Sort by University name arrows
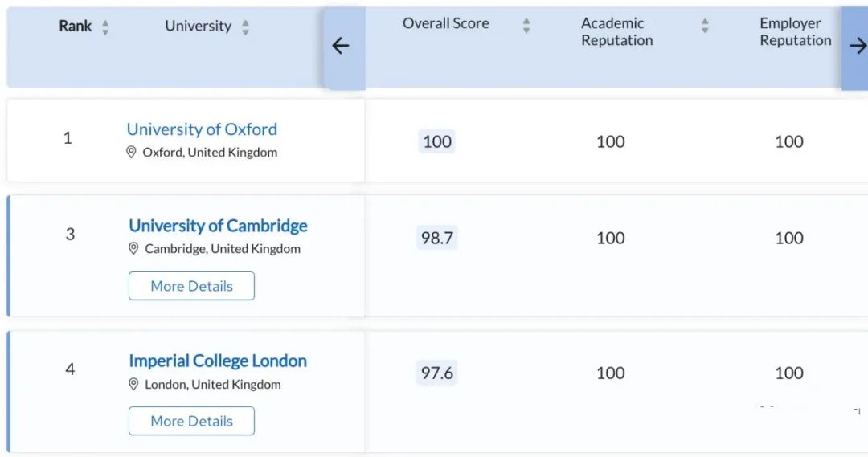The height and width of the screenshot is (457, 868). 245,27
